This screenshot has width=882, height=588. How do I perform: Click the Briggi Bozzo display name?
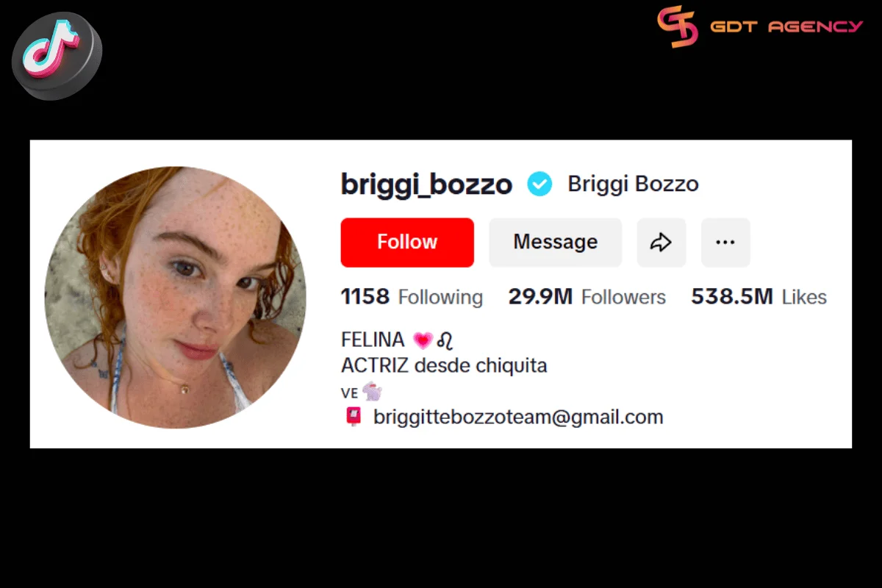tap(633, 184)
